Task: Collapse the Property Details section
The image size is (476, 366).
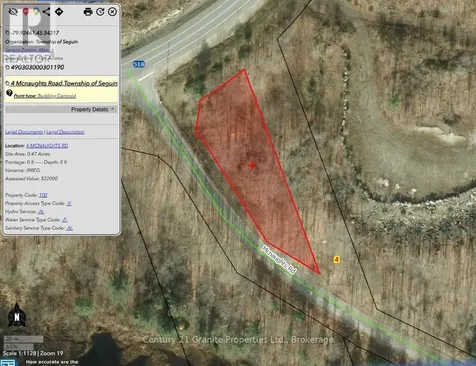Action: click(x=61, y=109)
